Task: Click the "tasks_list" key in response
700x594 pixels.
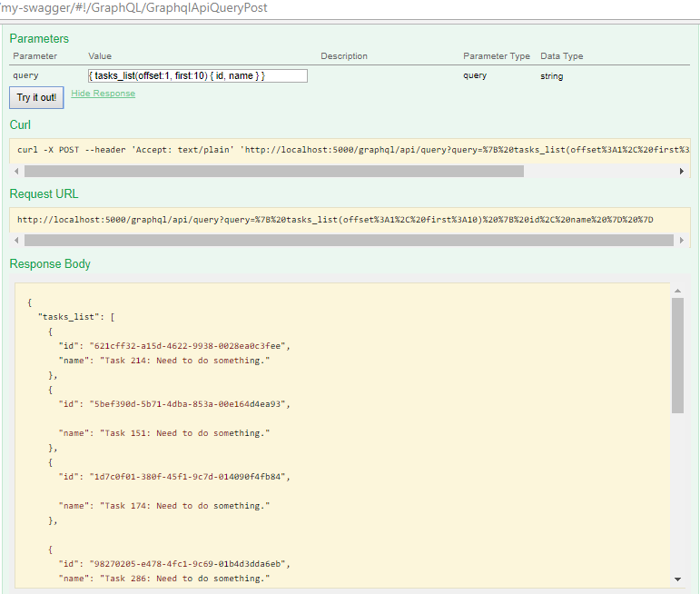Action: [69, 317]
